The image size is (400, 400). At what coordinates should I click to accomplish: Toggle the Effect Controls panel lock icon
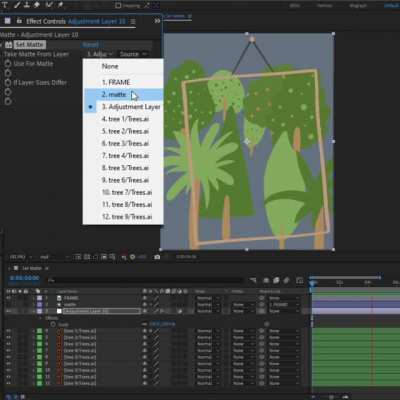pyautogui.click(x=19, y=21)
